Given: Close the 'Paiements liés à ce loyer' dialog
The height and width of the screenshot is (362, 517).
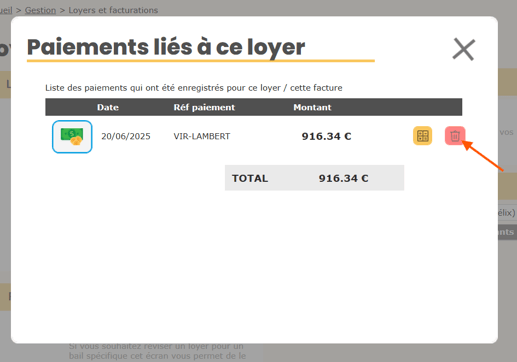Looking at the screenshot, I should click(x=463, y=50).
